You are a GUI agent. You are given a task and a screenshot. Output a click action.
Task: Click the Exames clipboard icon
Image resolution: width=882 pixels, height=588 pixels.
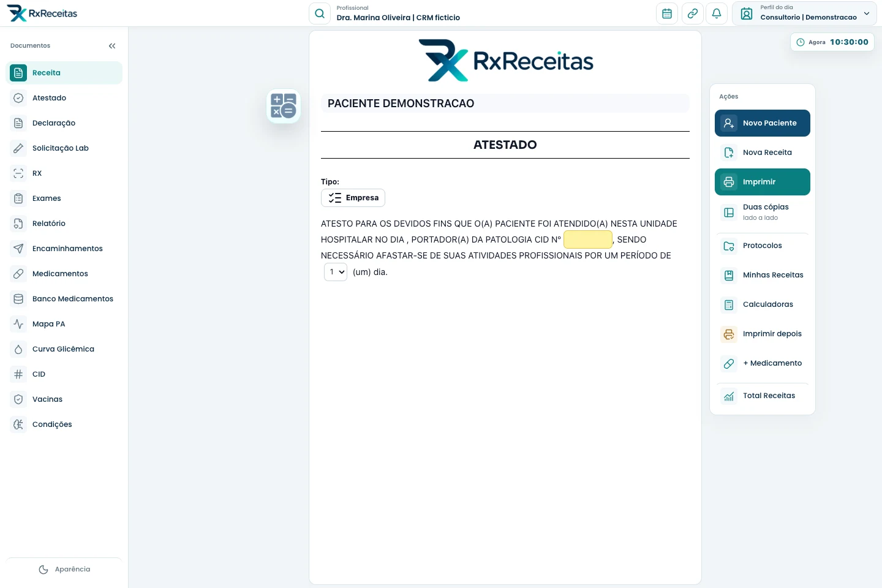pyautogui.click(x=18, y=198)
